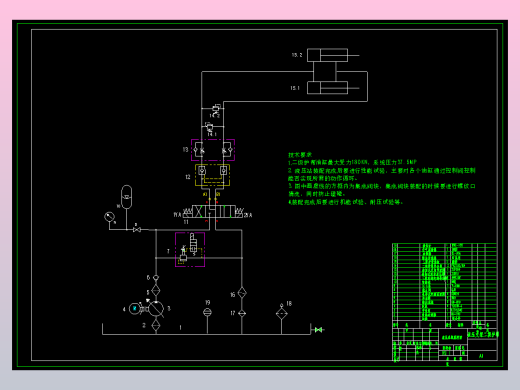Select check valve symbol 6

click(156, 278)
